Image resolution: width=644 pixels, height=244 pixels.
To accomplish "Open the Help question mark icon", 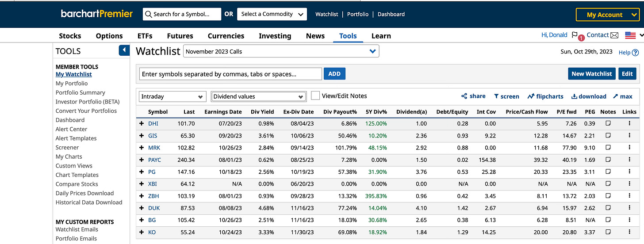I will click(636, 53).
